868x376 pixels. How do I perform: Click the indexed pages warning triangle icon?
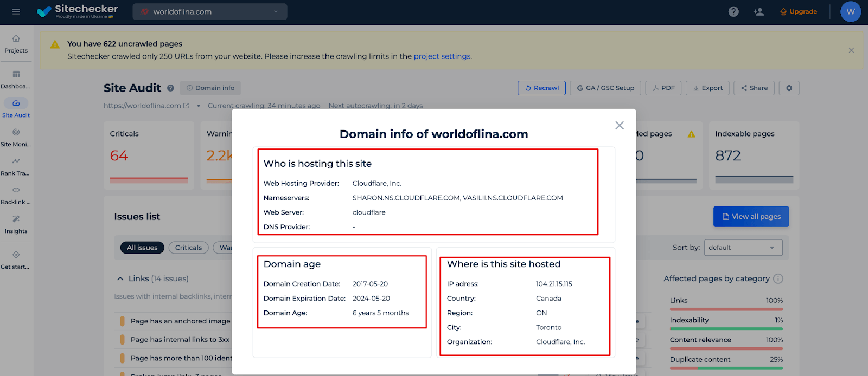point(691,134)
